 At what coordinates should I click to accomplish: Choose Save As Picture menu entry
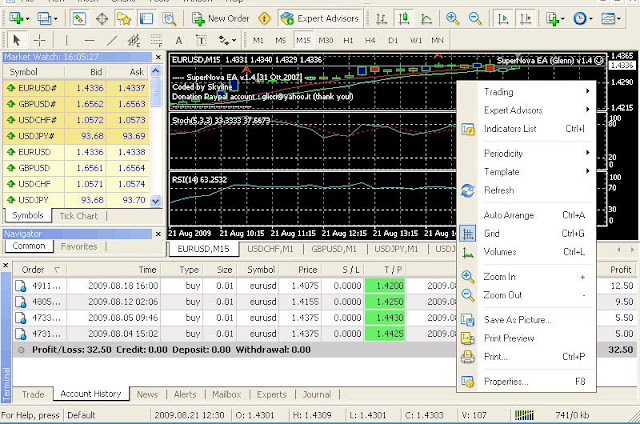point(526,320)
